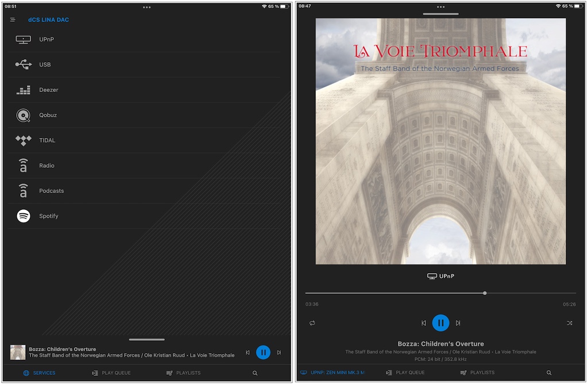This screenshot has height=384, width=588.
Task: Click artist line under the now playing title
Action: pyautogui.click(x=440, y=352)
